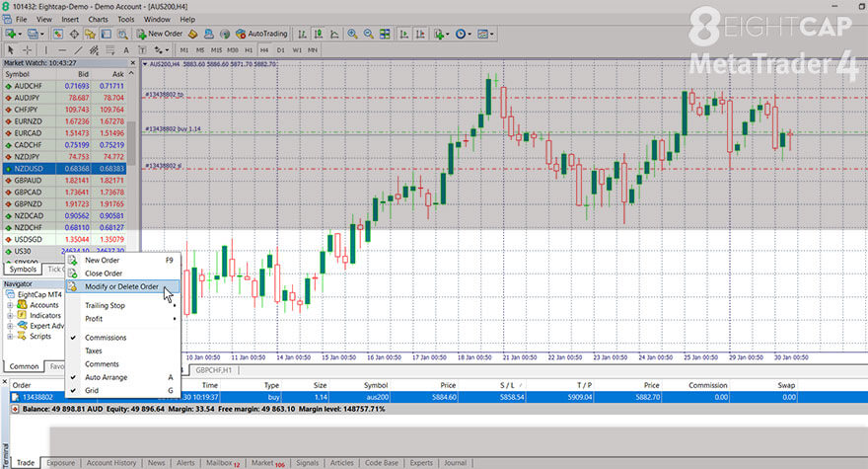Image resolution: width=868 pixels, height=469 pixels.
Task: Select the text A tool
Action: 126,50
